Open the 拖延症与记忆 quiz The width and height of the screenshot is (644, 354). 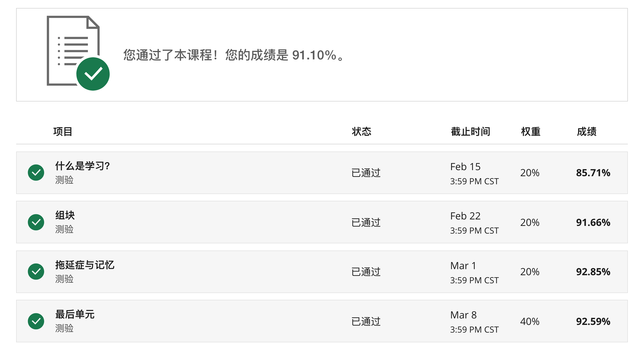[x=85, y=265]
